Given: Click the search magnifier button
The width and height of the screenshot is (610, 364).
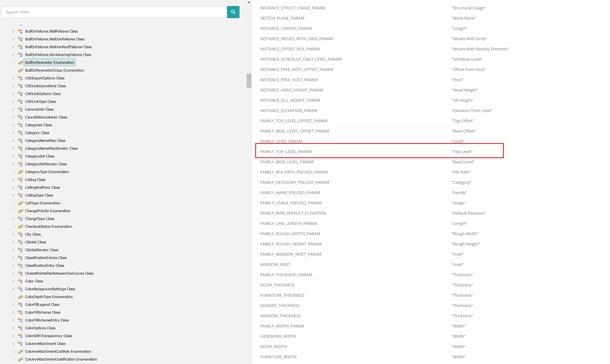Looking at the screenshot, I should pyautogui.click(x=233, y=12).
